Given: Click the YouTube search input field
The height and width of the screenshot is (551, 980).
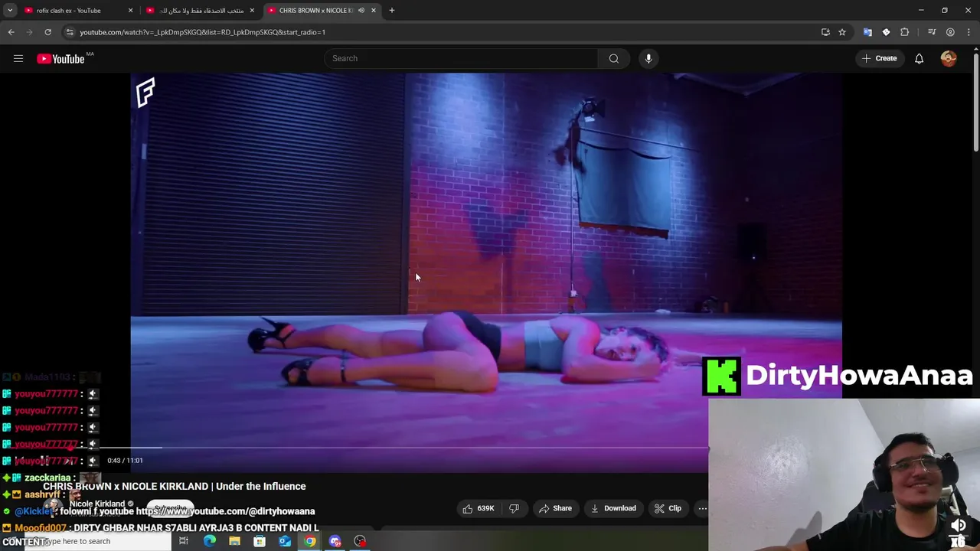Looking at the screenshot, I should pyautogui.click(x=462, y=58).
